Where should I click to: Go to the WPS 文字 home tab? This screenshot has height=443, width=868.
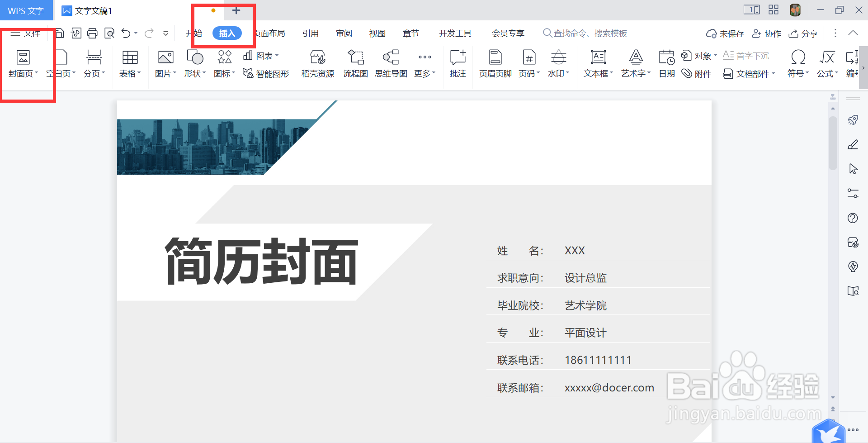tap(26, 10)
